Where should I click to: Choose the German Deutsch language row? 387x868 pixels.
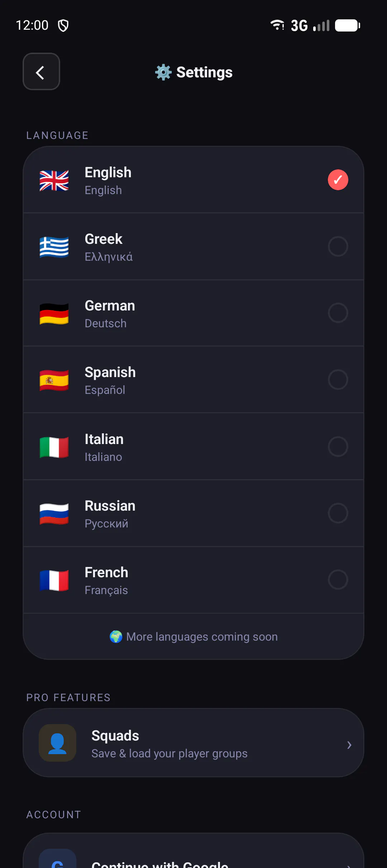coord(193,313)
